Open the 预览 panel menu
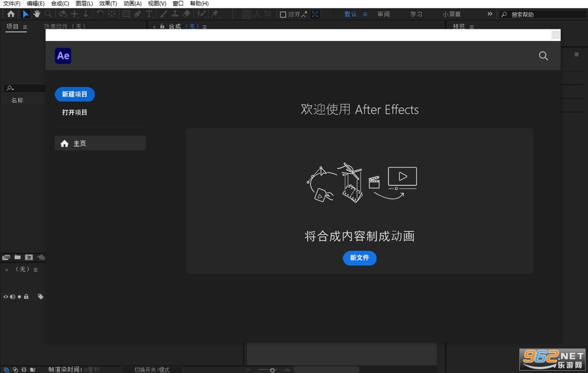The width and height of the screenshot is (588, 373). point(472,27)
